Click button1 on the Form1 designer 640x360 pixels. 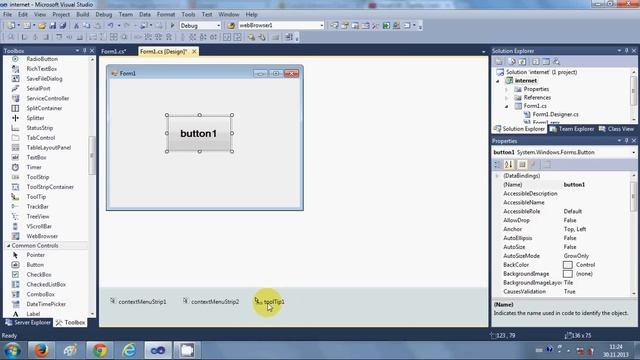tap(199, 133)
